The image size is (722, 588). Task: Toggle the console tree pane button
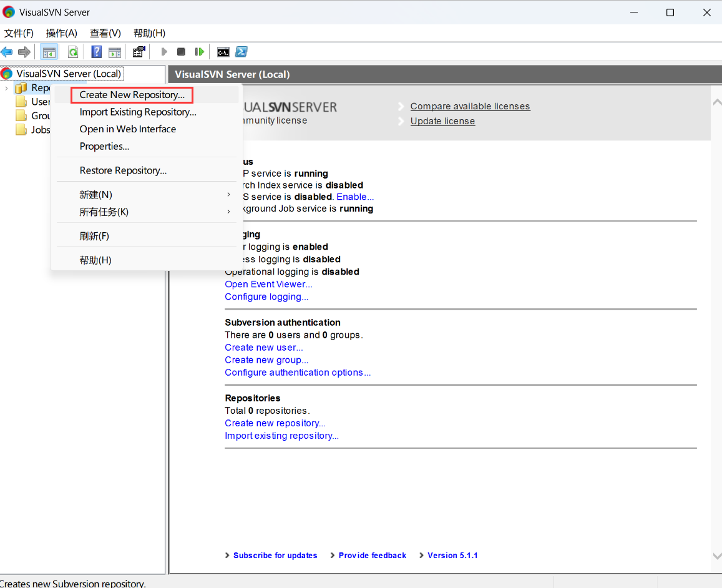click(x=49, y=52)
